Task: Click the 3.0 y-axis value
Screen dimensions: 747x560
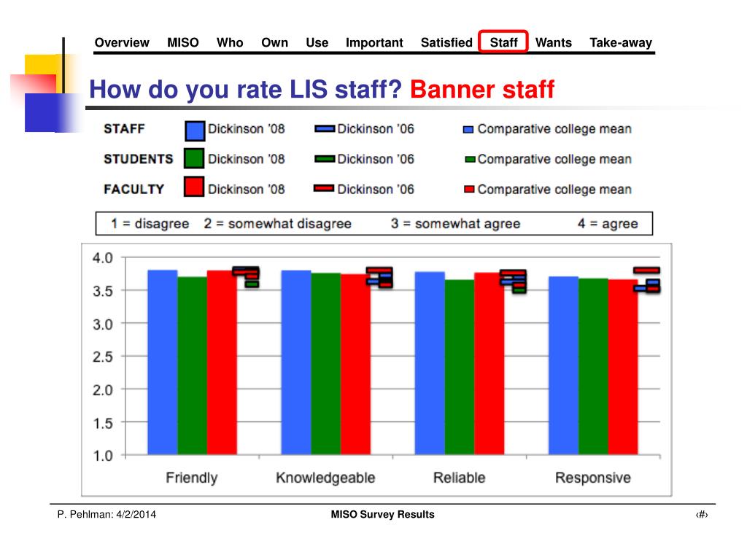Action: [103, 324]
